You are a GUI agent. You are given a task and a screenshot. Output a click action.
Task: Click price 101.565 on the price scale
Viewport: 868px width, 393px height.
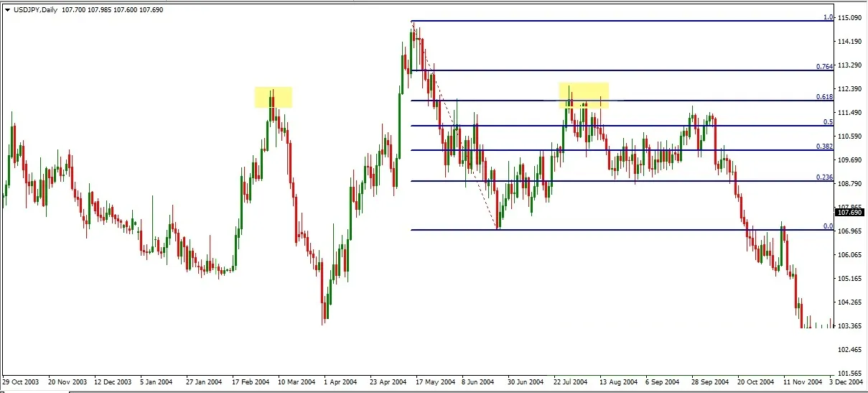(850, 373)
